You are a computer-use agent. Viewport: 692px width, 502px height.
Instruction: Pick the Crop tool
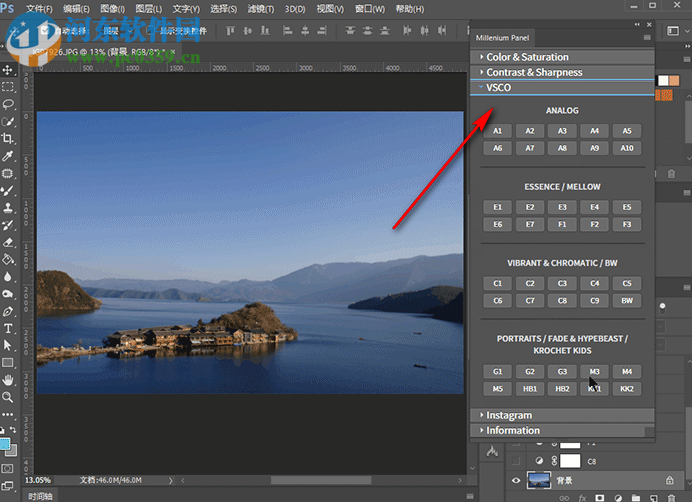[8, 139]
